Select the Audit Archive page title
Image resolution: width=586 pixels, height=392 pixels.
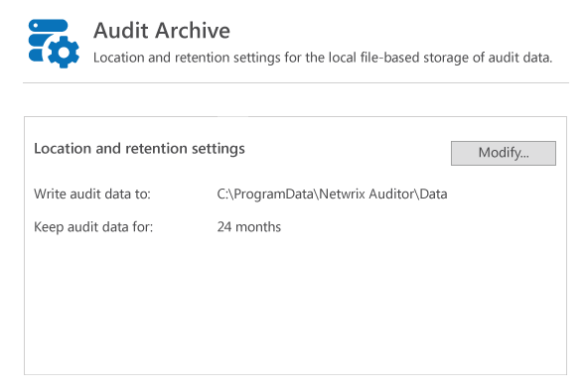(x=162, y=30)
